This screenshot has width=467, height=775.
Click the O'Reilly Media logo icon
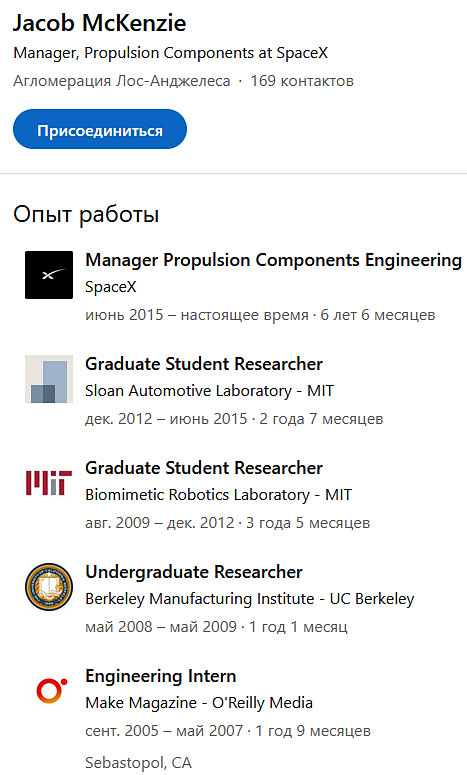click(x=49, y=690)
